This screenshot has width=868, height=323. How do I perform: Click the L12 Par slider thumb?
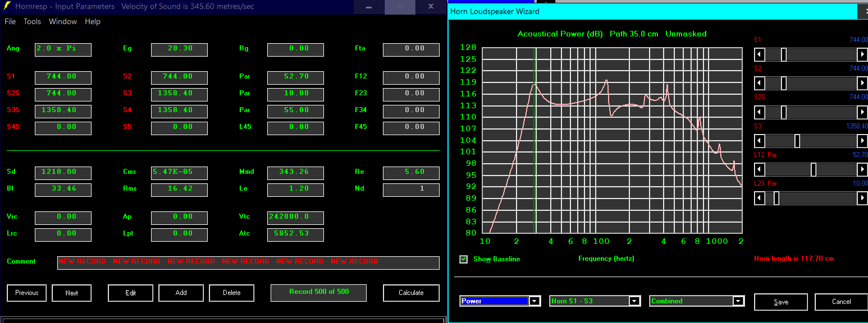(814, 169)
